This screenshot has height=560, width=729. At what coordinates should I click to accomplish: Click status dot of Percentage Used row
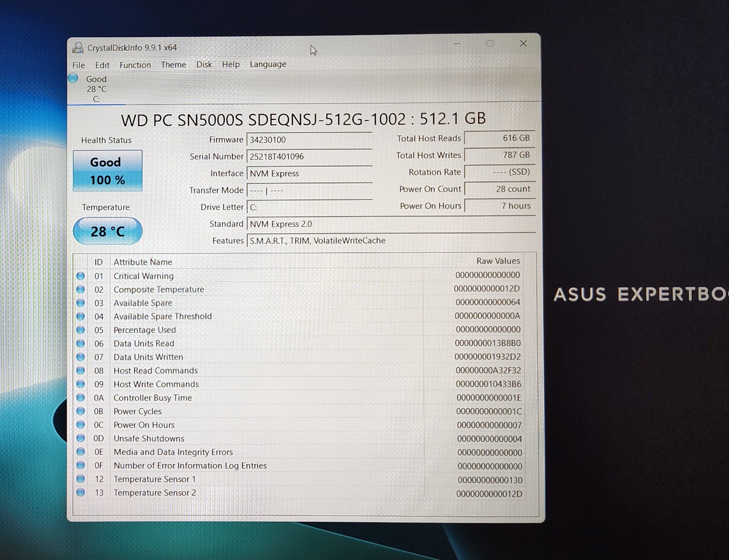[81, 330]
